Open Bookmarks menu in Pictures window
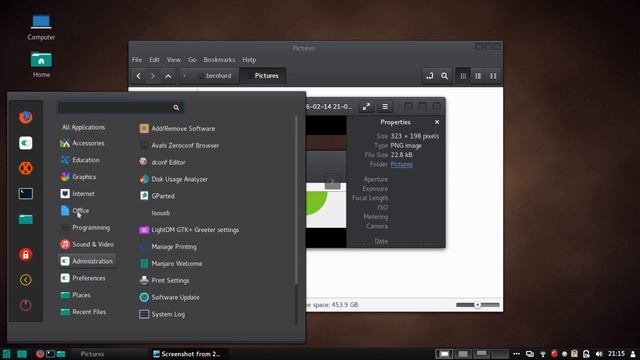This screenshot has height=360, width=640. [x=219, y=60]
